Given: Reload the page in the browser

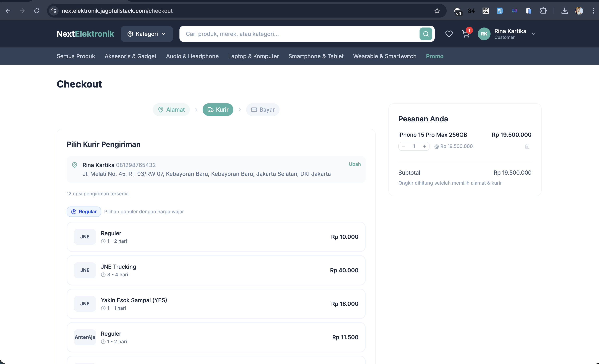Looking at the screenshot, I should click(37, 11).
